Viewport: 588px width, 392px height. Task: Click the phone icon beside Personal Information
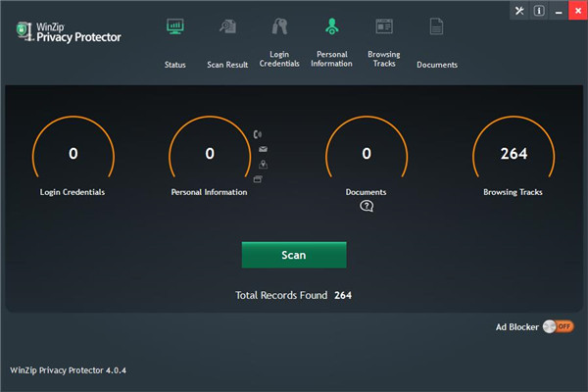258,134
